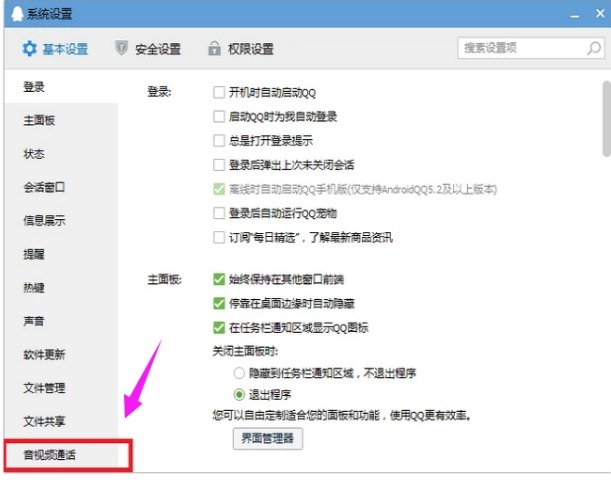
Task: Go to 提醒 settings
Action: click(61, 254)
